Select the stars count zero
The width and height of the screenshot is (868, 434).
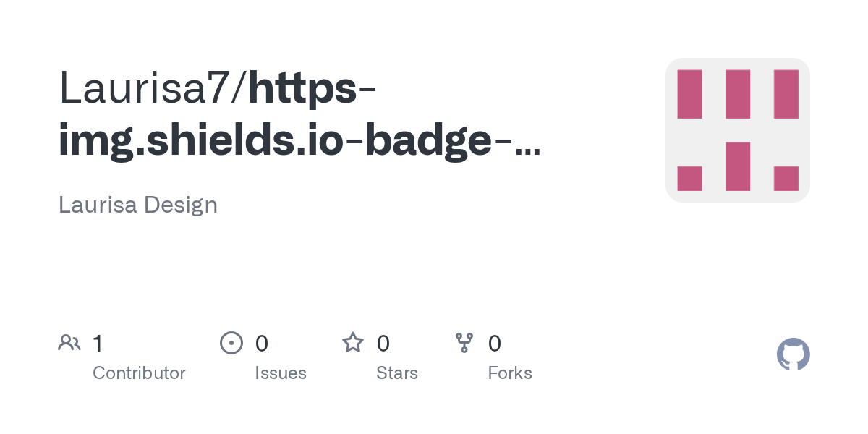pyautogui.click(x=383, y=344)
